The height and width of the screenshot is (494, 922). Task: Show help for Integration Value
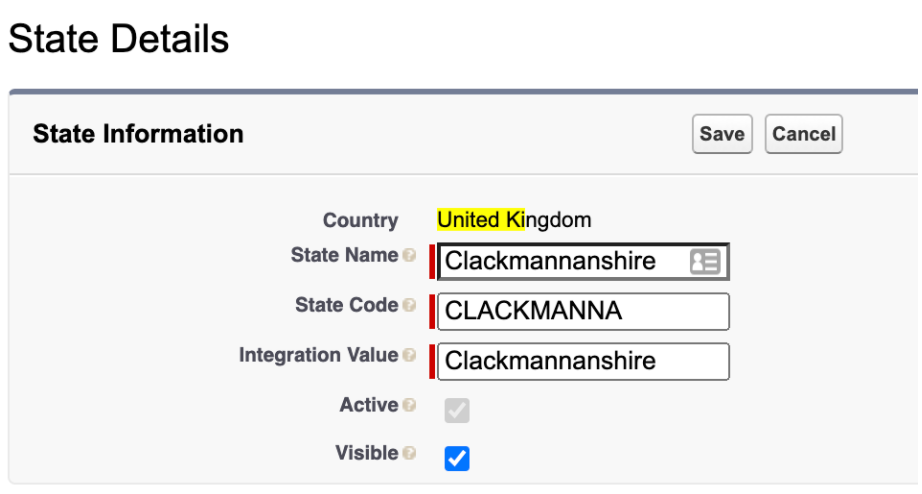(410, 355)
